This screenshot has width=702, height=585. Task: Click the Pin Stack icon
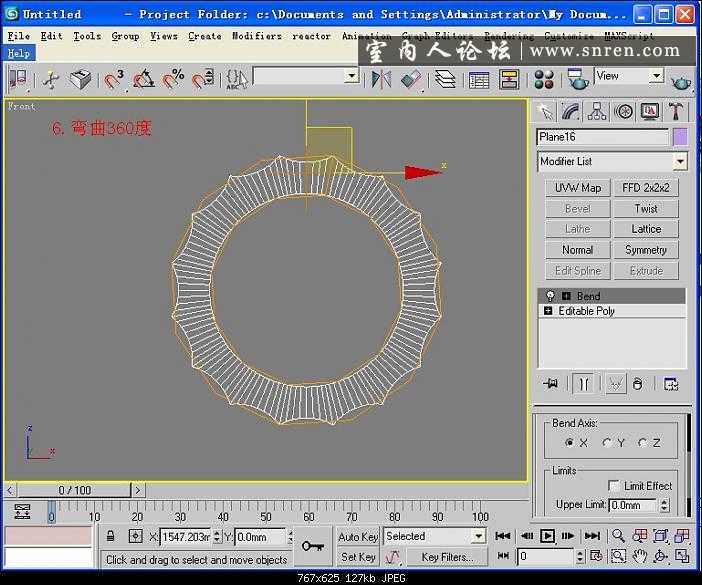click(x=551, y=384)
